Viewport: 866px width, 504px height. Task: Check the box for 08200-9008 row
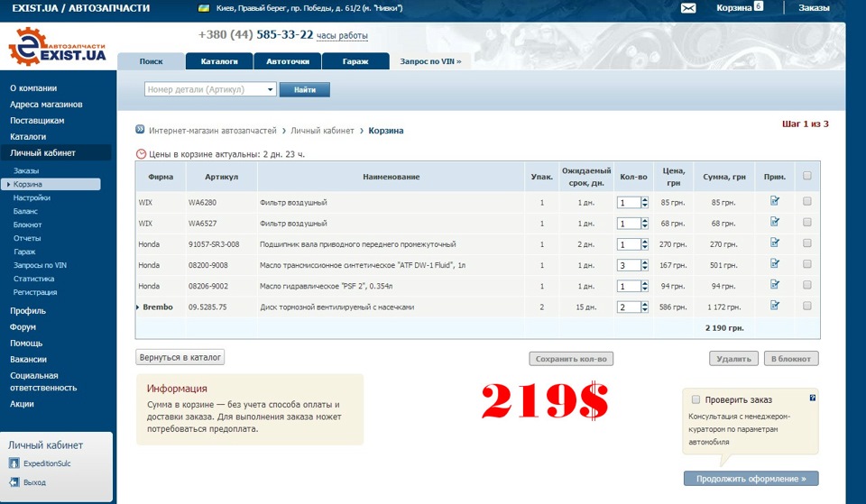pyautogui.click(x=806, y=264)
